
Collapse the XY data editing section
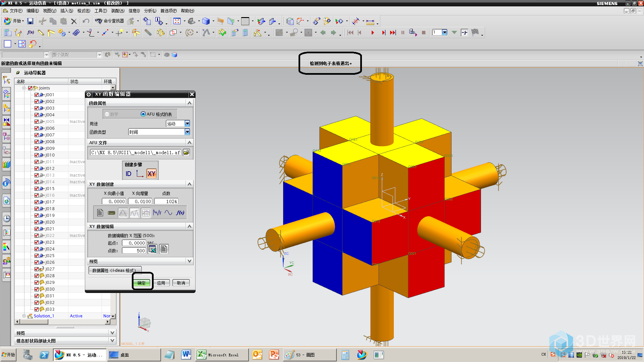click(x=190, y=226)
